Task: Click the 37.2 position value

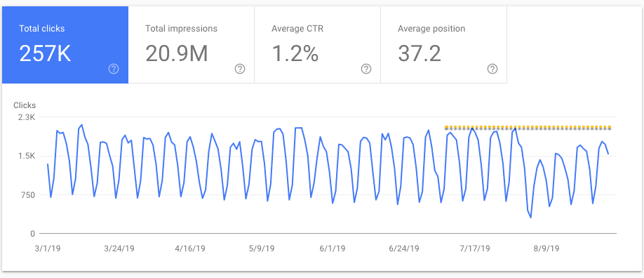Action: point(420,53)
